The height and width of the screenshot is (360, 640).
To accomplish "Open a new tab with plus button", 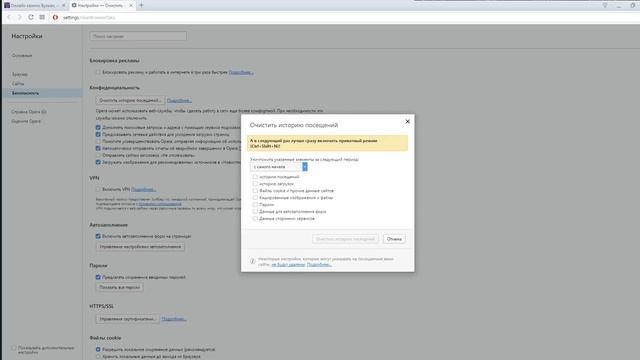I will (141, 5).
